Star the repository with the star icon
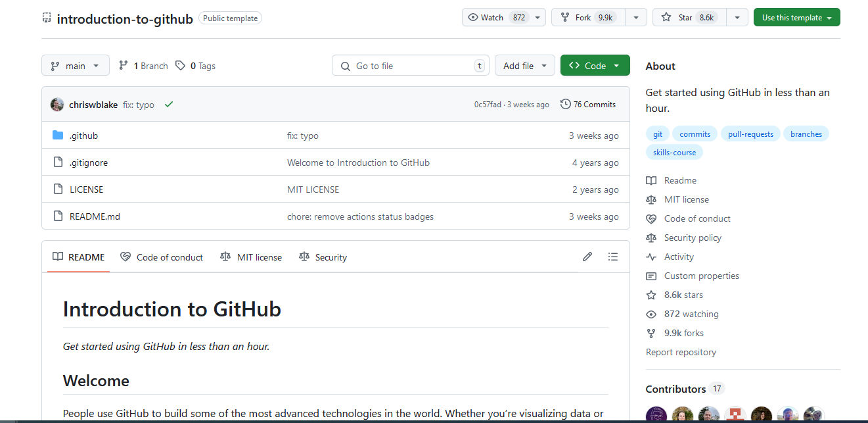868x423 pixels. (666, 18)
